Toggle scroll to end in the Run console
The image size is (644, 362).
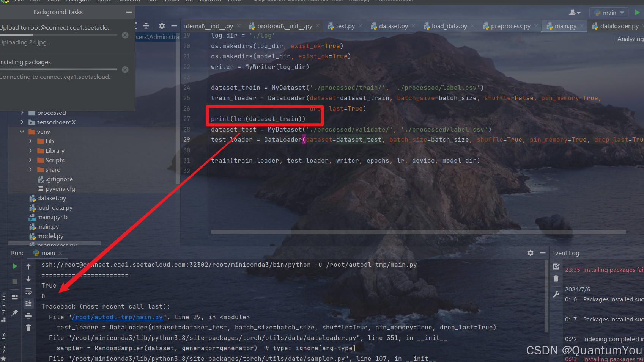28,303
